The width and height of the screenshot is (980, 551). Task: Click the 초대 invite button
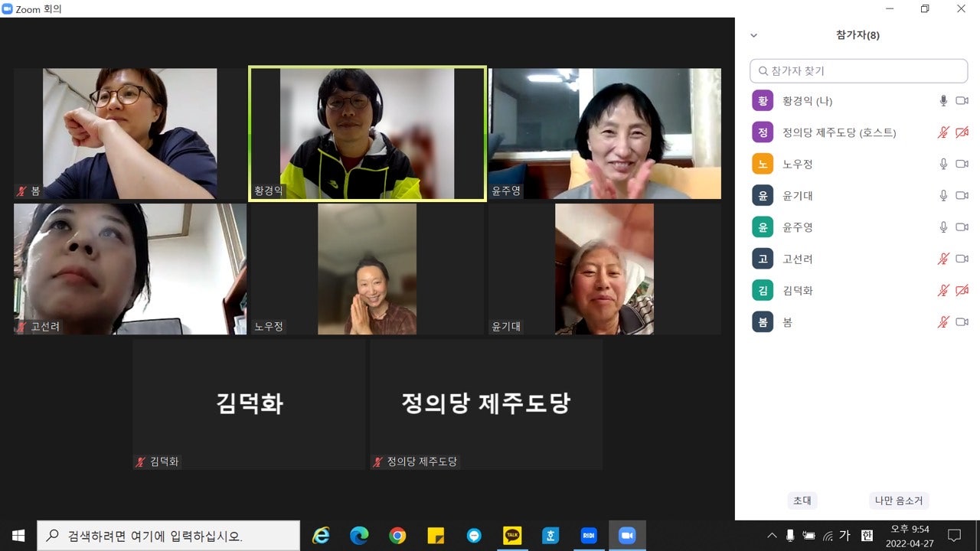coord(802,500)
